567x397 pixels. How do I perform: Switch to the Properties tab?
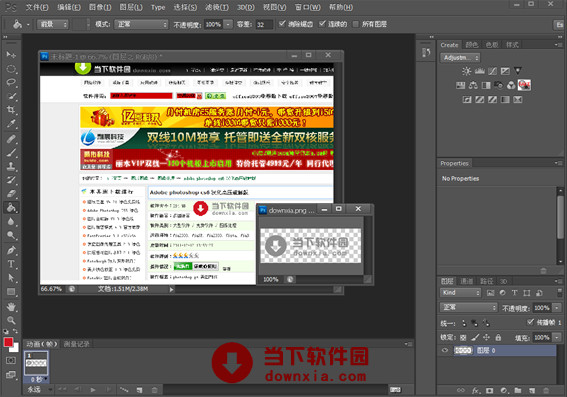tap(454, 163)
